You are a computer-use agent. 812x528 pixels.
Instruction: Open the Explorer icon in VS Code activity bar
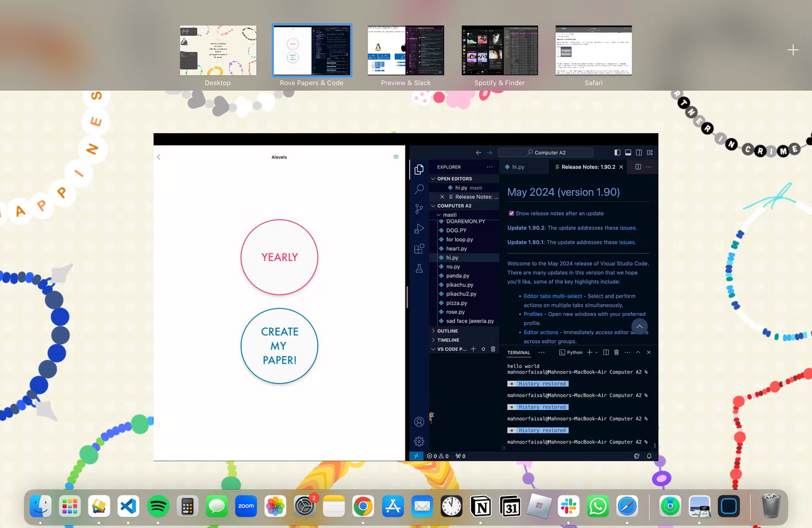pos(418,169)
